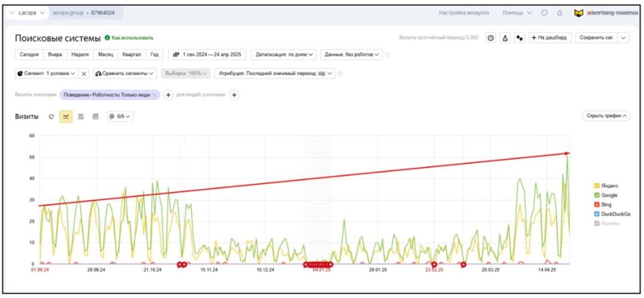Select the line chart view icon
This screenshot has height=298, width=644.
point(66,116)
